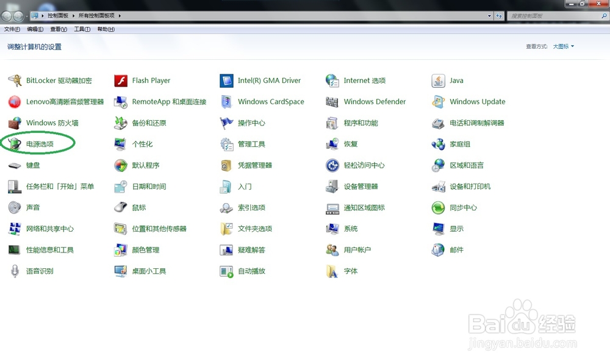
Task: Open the 轻松访问中心 icon
Action: coord(332,165)
